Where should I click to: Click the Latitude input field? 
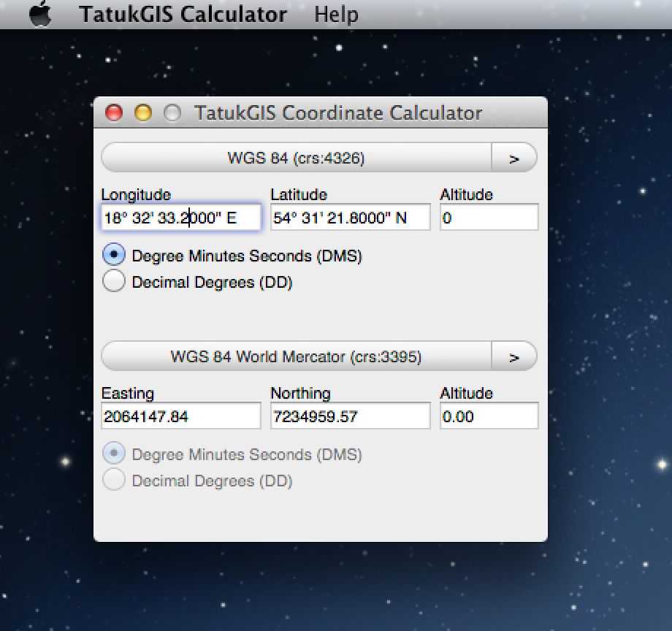(350, 218)
